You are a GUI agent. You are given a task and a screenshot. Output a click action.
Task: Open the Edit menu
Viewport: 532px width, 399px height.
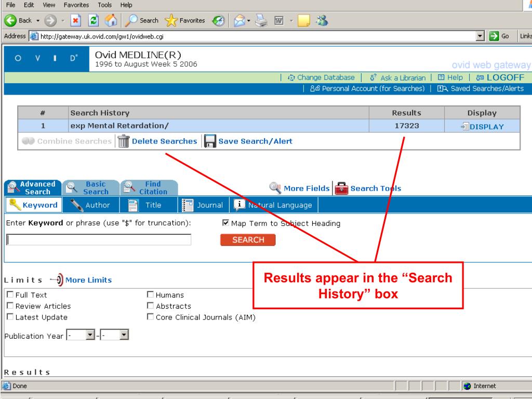pos(29,5)
